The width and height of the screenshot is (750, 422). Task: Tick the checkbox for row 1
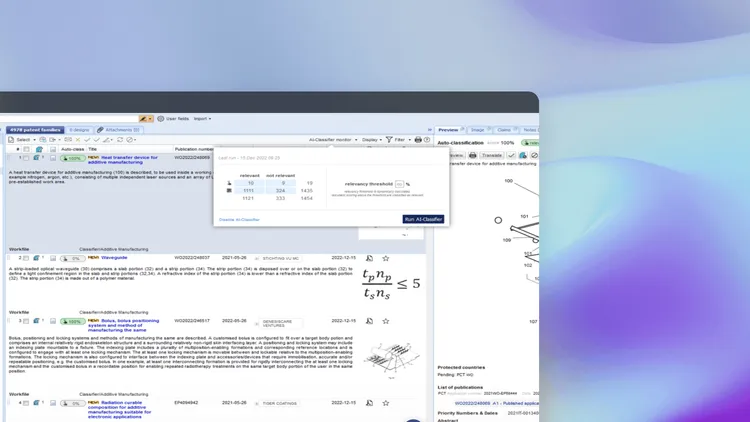coord(26,158)
